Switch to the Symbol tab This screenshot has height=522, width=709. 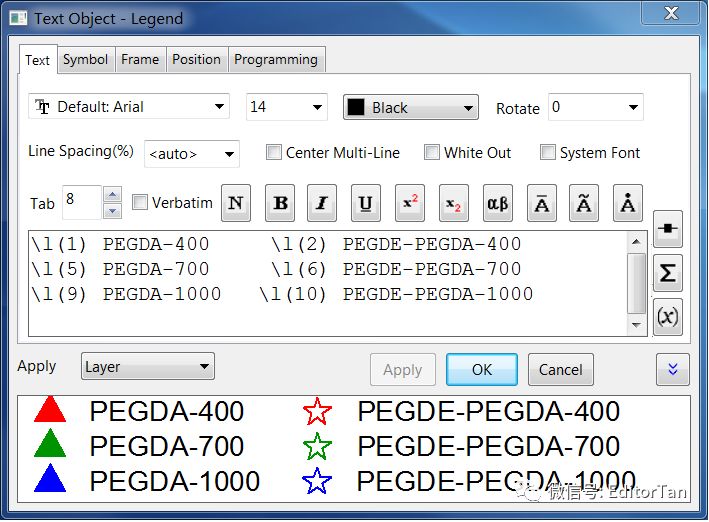coord(86,59)
